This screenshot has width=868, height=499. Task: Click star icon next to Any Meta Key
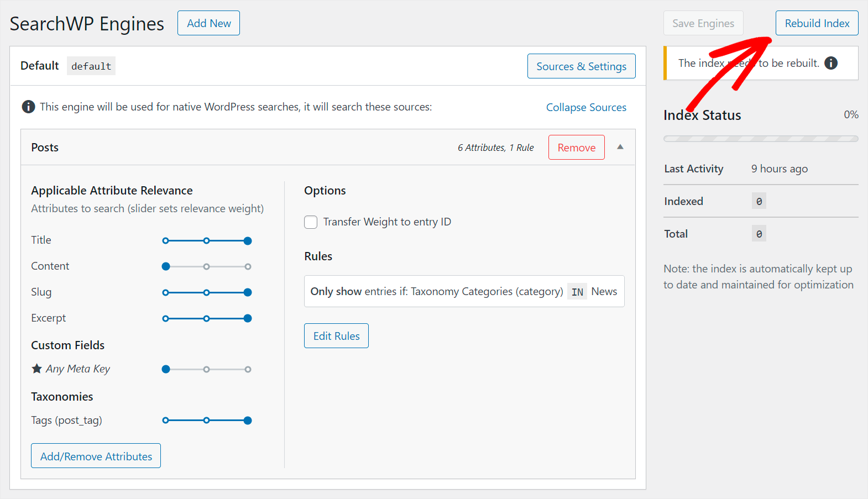[x=37, y=369]
